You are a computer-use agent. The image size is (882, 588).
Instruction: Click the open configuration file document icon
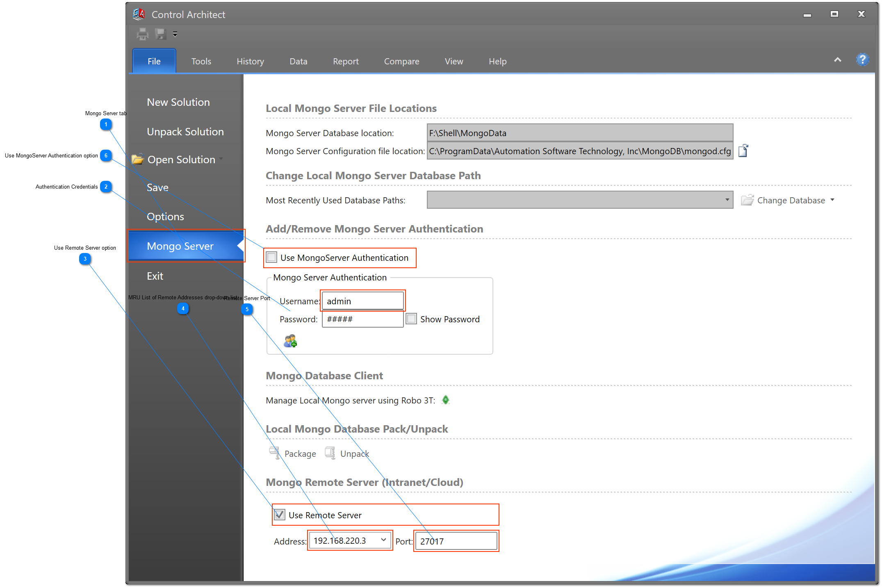point(743,151)
